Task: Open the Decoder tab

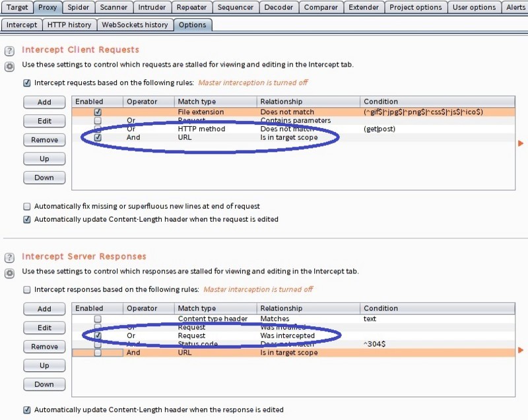Action: click(x=279, y=7)
